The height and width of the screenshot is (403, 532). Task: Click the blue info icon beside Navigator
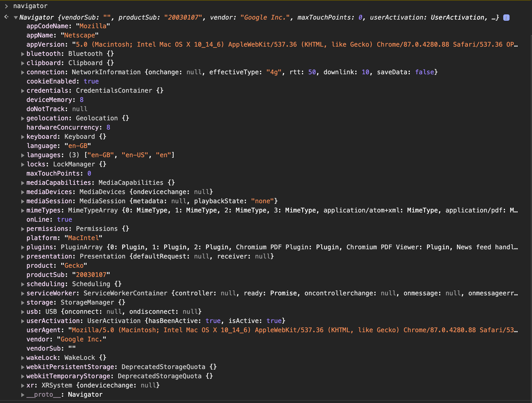pyautogui.click(x=506, y=18)
